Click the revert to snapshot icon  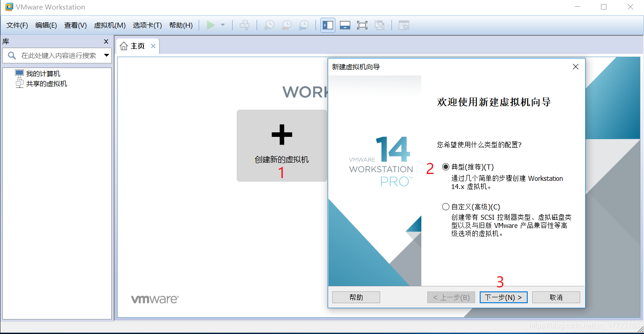pos(286,25)
